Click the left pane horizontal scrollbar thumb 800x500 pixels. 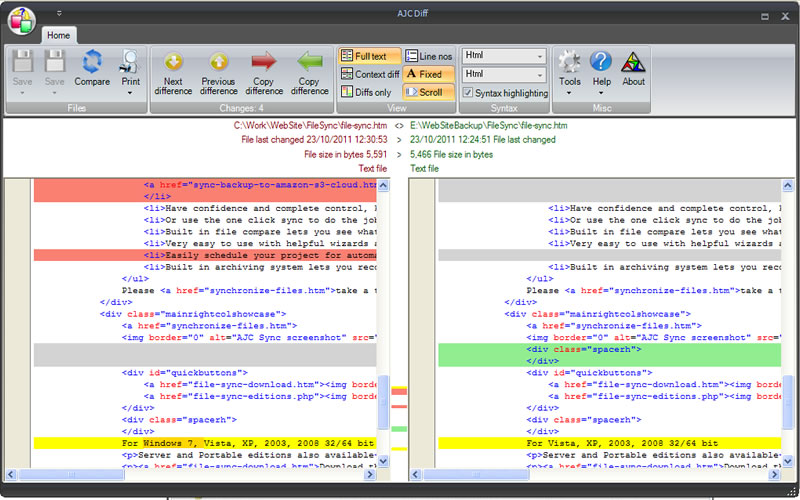[x=71, y=474]
